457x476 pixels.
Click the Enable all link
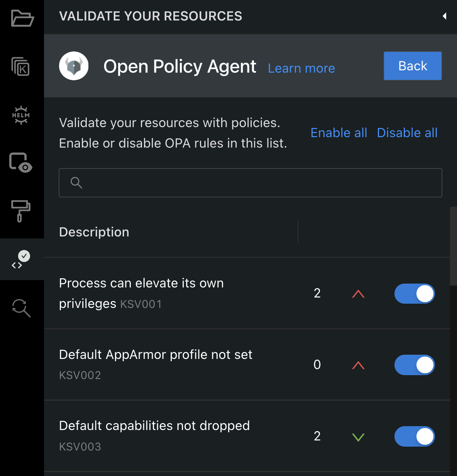pyautogui.click(x=339, y=133)
